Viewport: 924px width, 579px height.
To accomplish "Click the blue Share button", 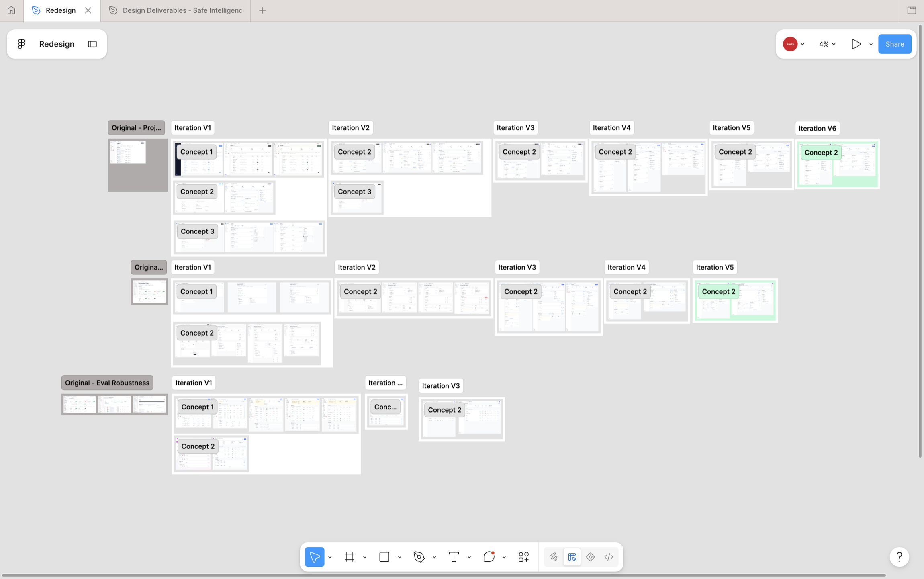I will click(x=895, y=44).
